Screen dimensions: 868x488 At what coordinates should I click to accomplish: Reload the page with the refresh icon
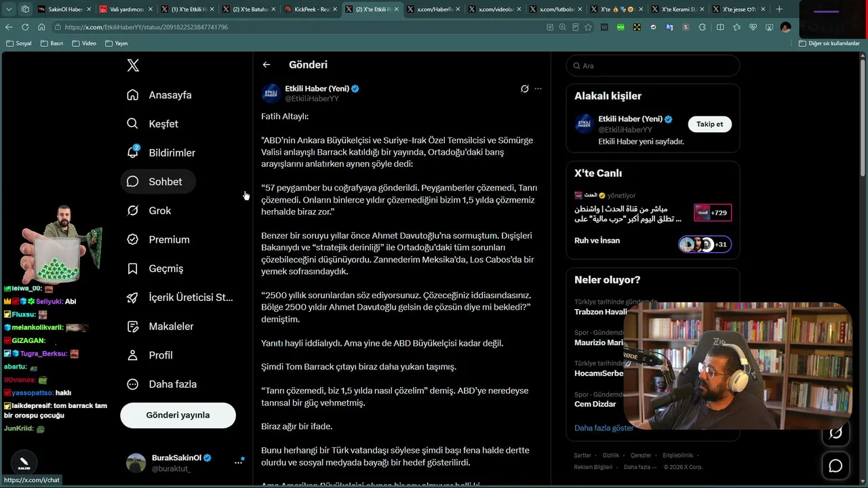click(x=25, y=27)
